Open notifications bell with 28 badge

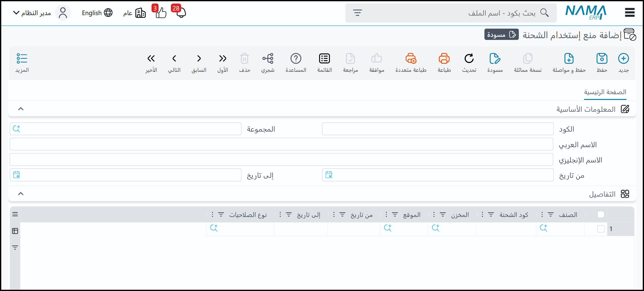pos(181,13)
